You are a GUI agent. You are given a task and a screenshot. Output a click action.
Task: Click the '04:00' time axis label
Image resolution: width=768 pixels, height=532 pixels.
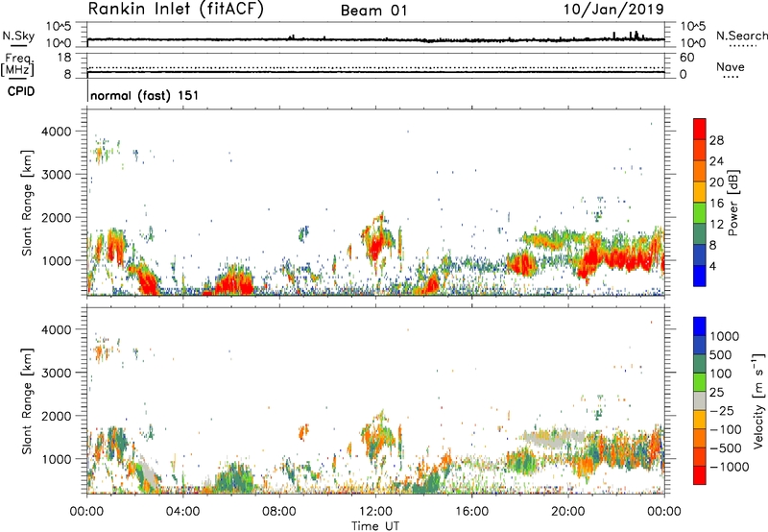[182, 511]
